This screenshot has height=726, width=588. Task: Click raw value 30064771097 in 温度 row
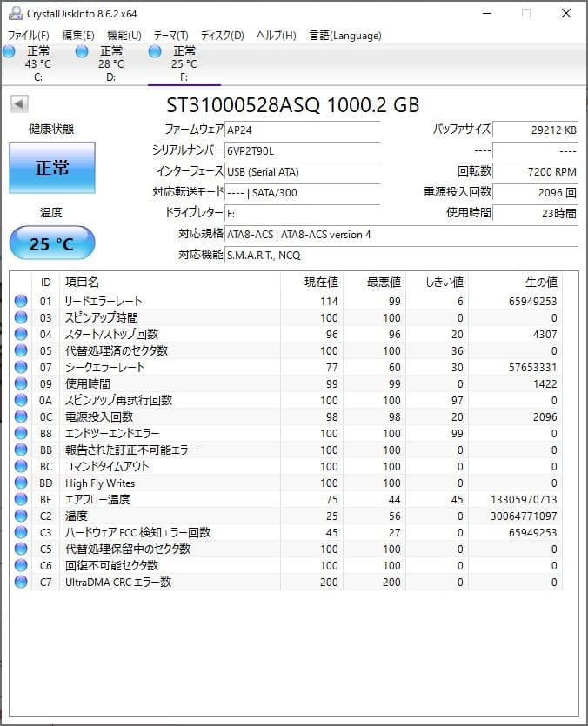(x=524, y=516)
